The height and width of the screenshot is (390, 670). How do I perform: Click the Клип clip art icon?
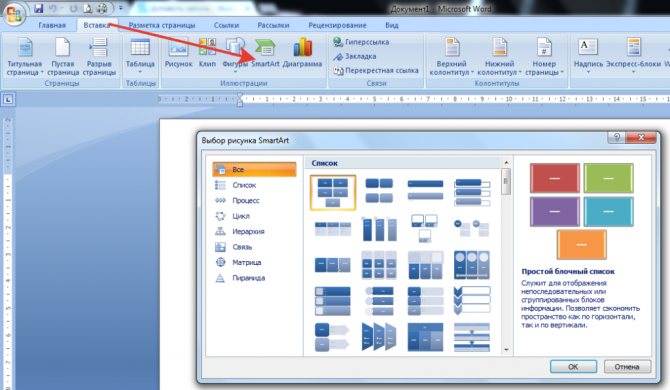[207, 53]
